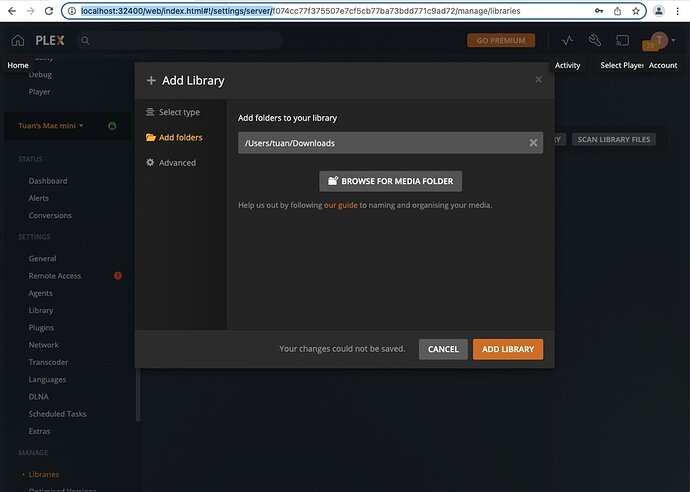The width and height of the screenshot is (690, 492).
Task: Click the share page icon in address bar
Action: click(x=617, y=11)
